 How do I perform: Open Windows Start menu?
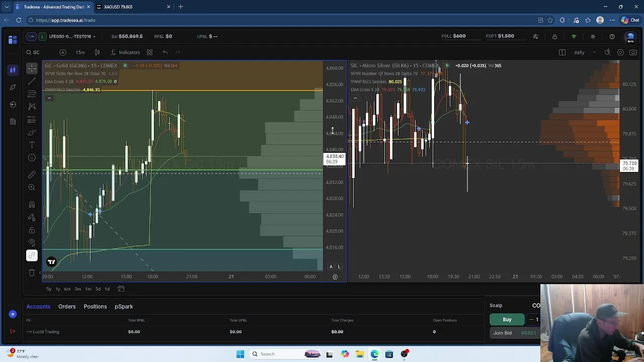pyautogui.click(x=240, y=354)
